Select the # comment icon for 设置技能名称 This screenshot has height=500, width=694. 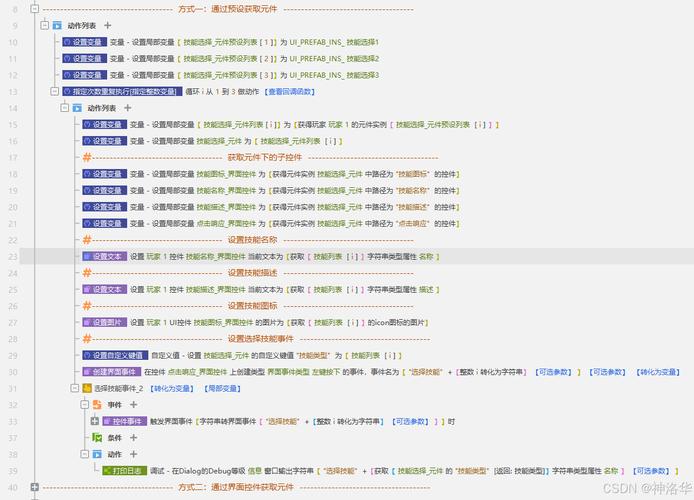(x=87, y=240)
